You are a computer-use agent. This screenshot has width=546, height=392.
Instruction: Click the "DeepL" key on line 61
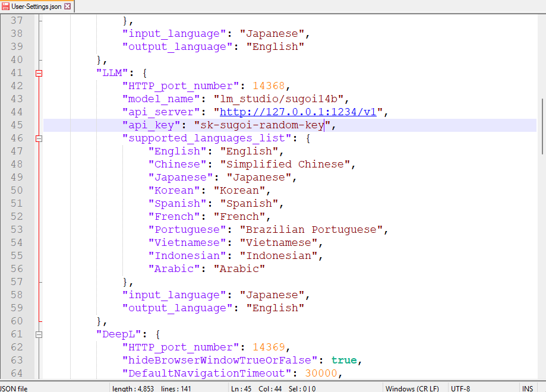coord(119,334)
